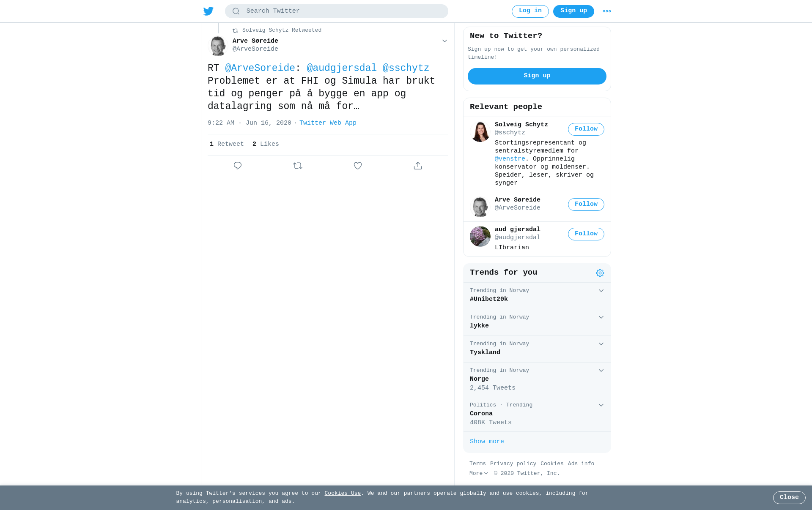Share the tweet via share icon
This screenshot has height=510, width=812.
(x=418, y=166)
